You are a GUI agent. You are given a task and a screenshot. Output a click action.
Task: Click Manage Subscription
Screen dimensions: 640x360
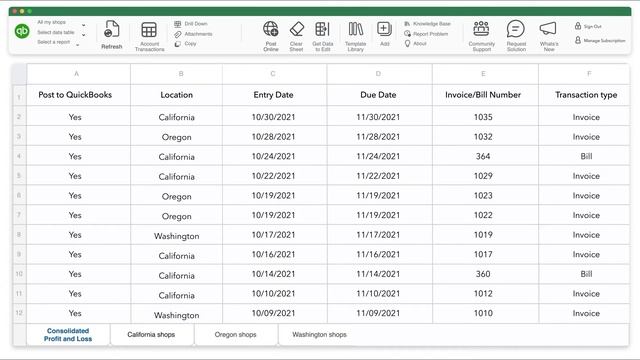[600, 40]
